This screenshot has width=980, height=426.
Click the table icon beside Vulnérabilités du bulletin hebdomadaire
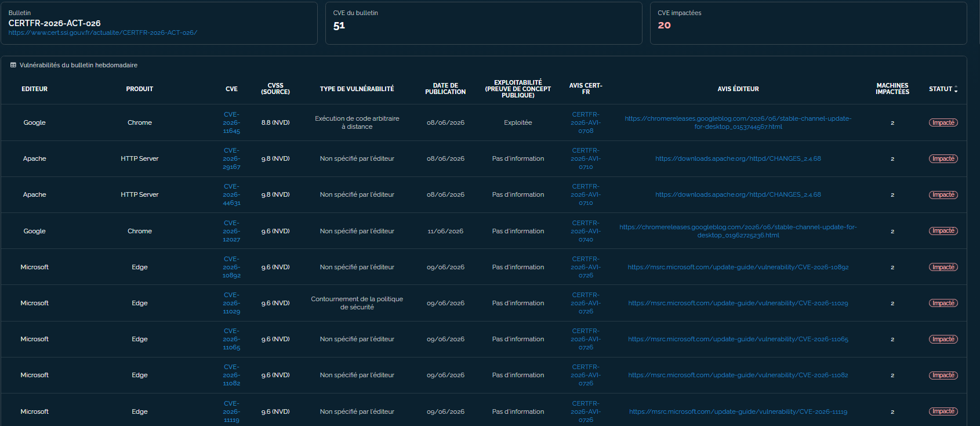click(13, 65)
